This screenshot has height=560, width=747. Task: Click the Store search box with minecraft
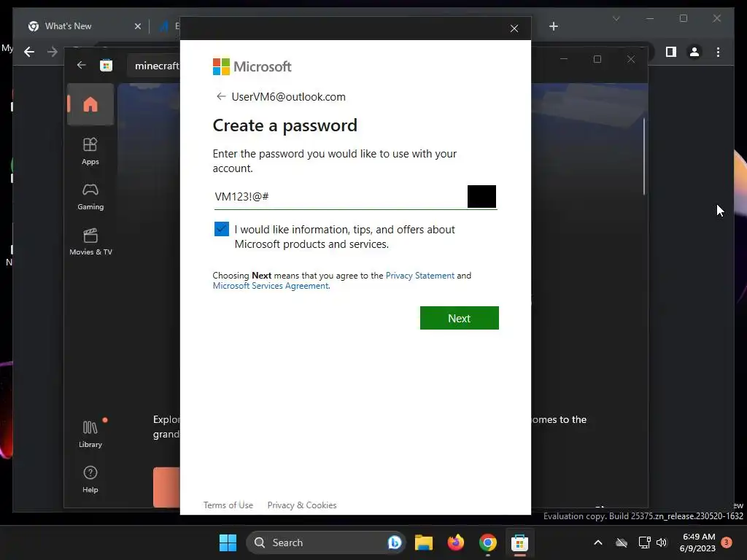(153, 66)
